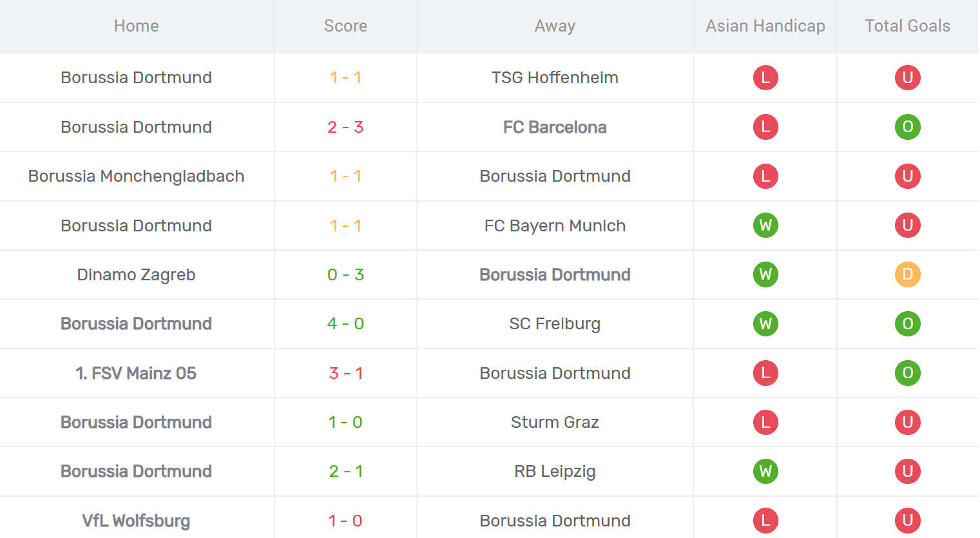Open the RB Leipzig team link

point(555,471)
